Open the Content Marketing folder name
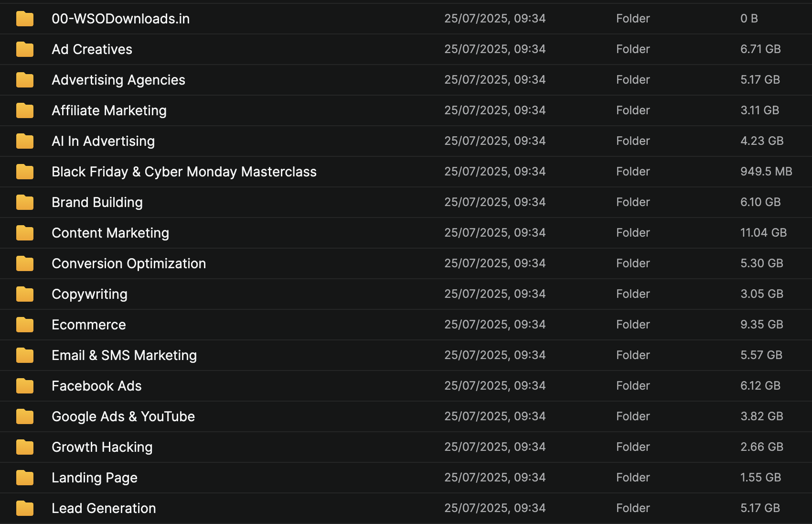812x524 pixels. [x=110, y=233]
